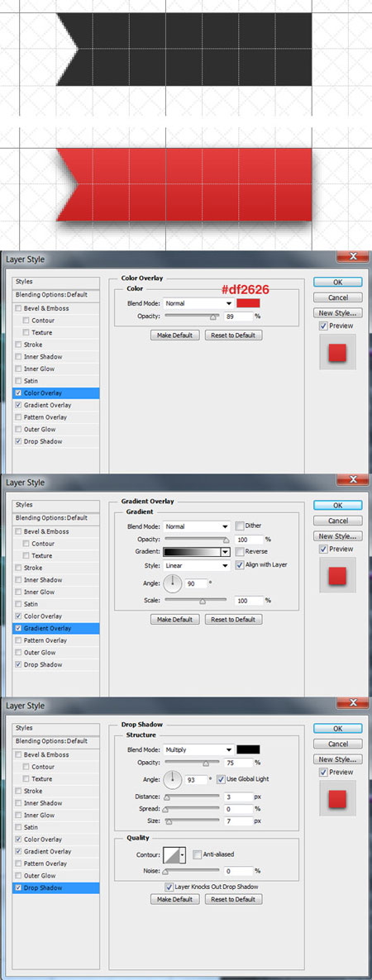Toggle Dither checkbox in Gradient Overlay settings

coord(240,526)
